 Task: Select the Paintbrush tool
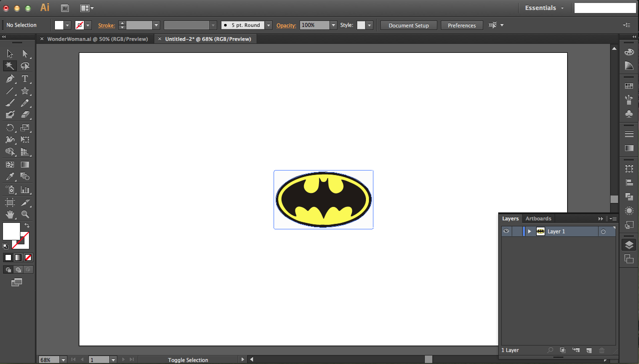10,103
